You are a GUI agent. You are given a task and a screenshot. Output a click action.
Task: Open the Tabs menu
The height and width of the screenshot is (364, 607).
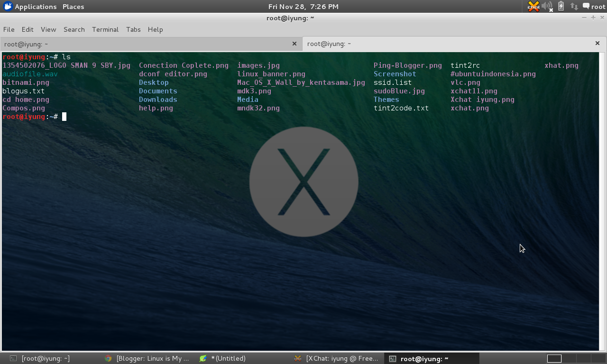133,29
